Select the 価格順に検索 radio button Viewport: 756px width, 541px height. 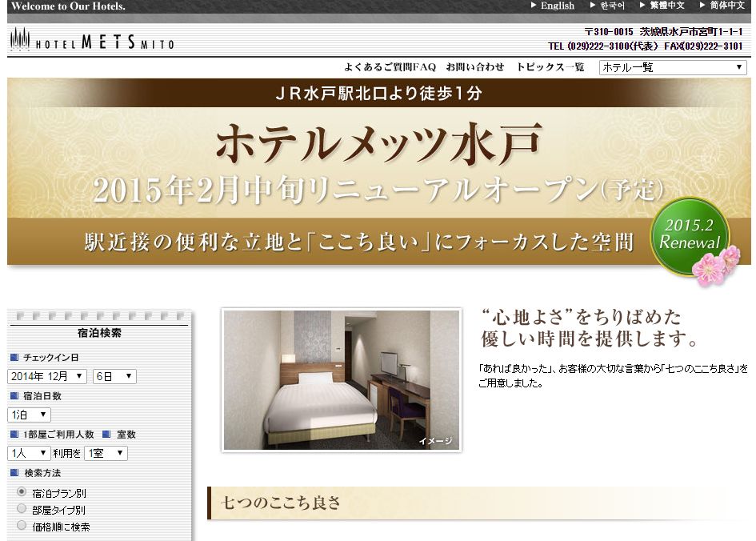coord(22,525)
